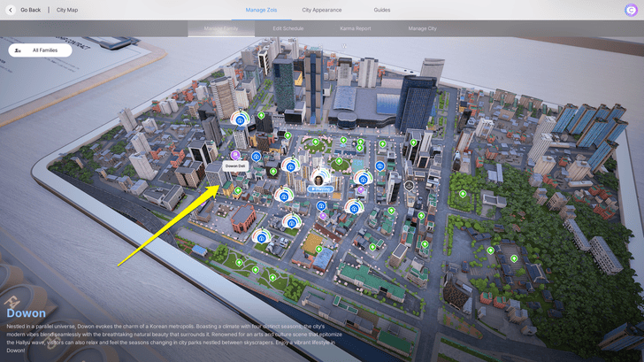Screen dimensions: 644x362
Task: Select the dark gray map marker
Action: [409, 186]
